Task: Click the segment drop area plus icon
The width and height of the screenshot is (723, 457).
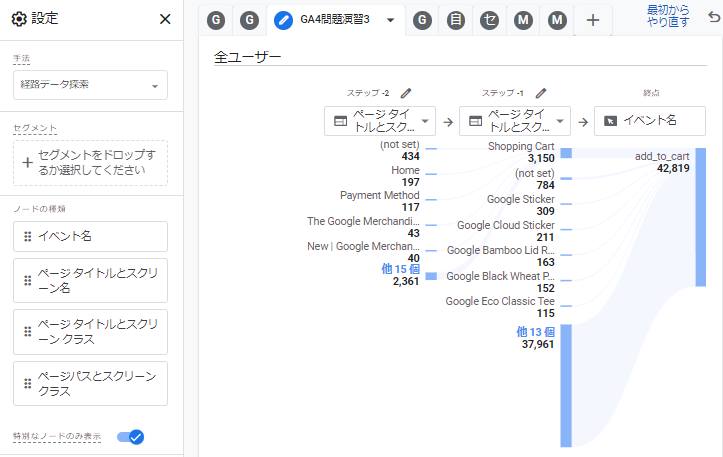Action: click(x=28, y=162)
